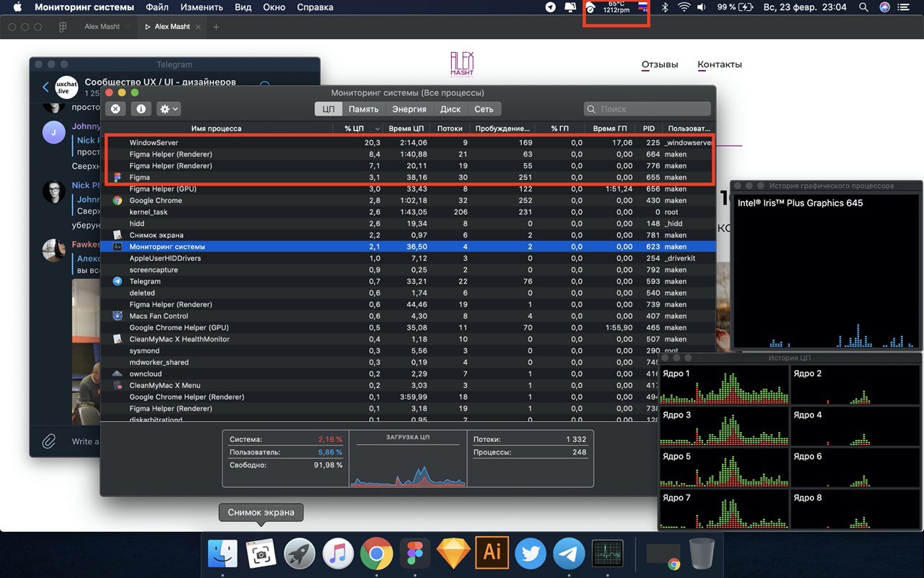Select the CleanMyMac X HealthMonitor process icon
Viewport: 924px width, 578px height.
[118, 340]
